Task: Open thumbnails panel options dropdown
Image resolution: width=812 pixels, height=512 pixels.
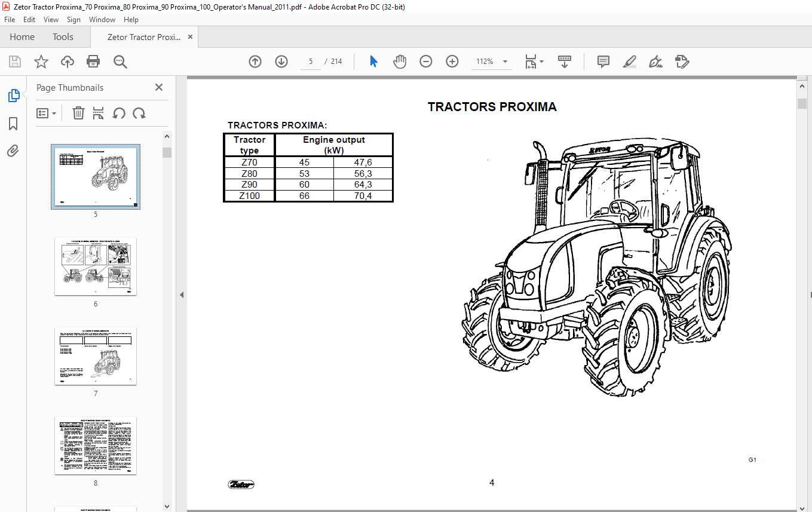Action: tap(46, 113)
